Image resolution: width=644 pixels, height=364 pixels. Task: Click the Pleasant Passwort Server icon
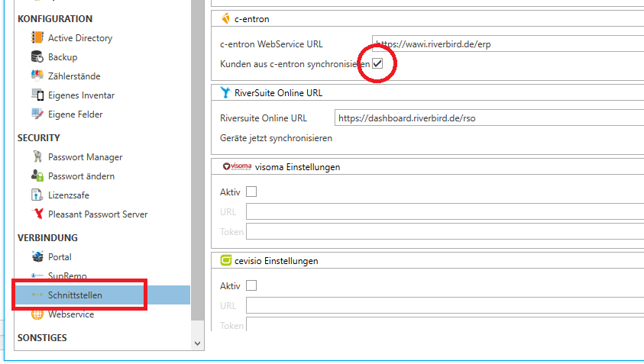(x=37, y=214)
